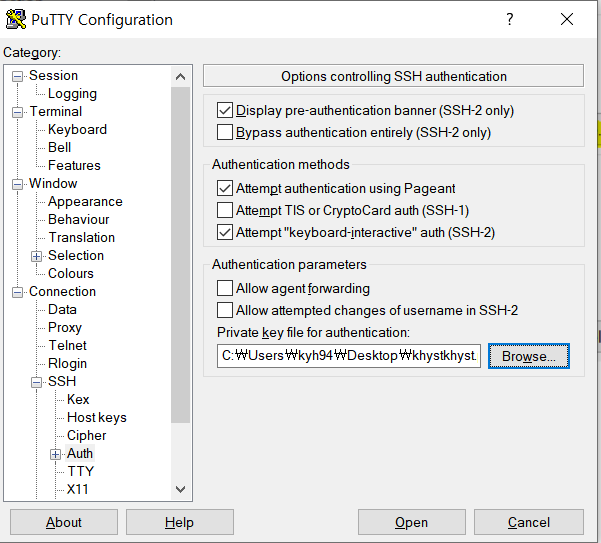Viewport: 601px width, 543px height.
Task: Click category tree scroll up arrow
Action: pyautogui.click(x=181, y=77)
